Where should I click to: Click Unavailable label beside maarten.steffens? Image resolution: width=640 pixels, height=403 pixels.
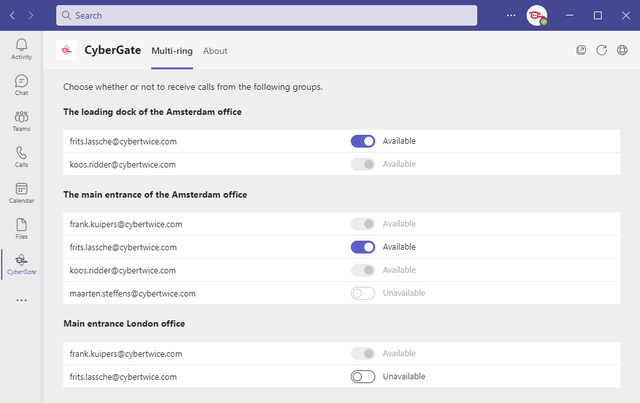click(404, 293)
